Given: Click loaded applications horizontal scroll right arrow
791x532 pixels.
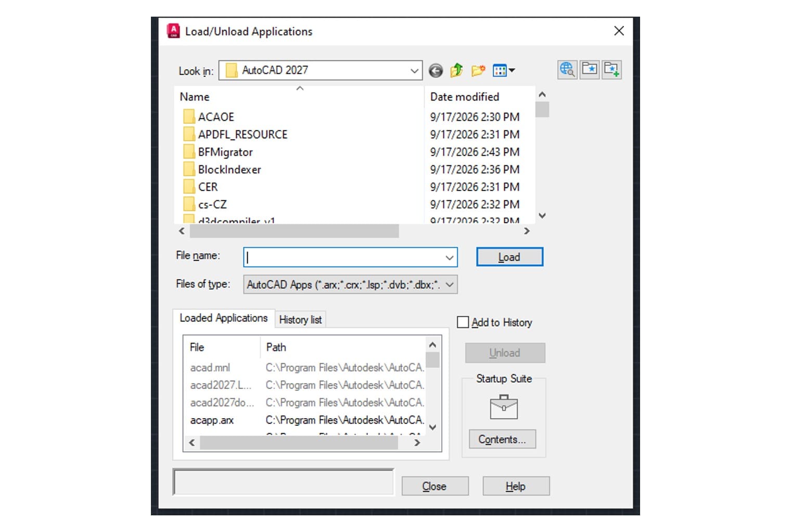Looking at the screenshot, I should click(417, 443).
